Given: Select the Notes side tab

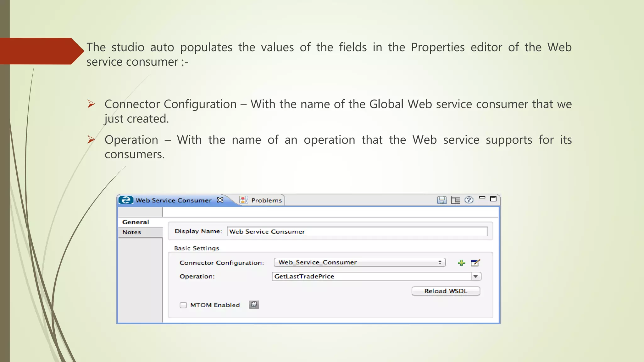Looking at the screenshot, I should point(132,232).
